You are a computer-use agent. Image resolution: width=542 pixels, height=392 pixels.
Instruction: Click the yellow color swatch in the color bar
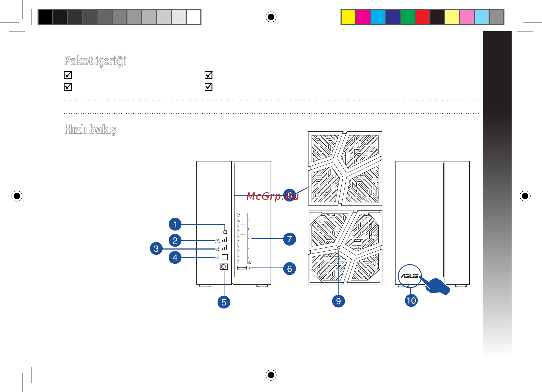coord(348,17)
